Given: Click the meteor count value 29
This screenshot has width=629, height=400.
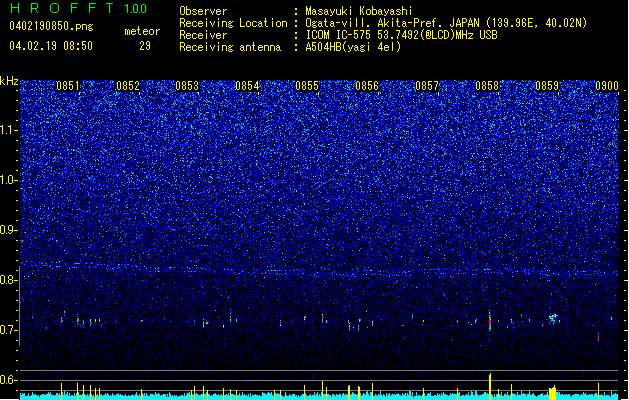Looking at the screenshot, I should [x=145, y=46].
